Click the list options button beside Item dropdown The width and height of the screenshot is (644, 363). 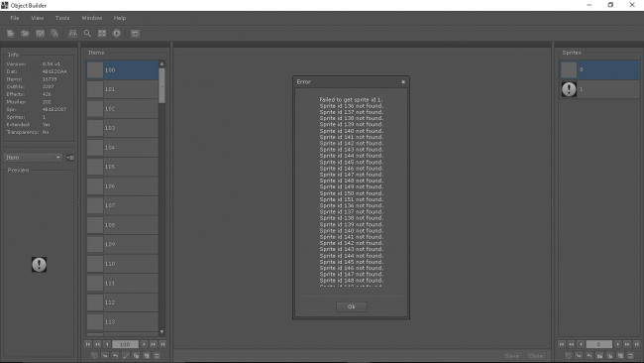(x=70, y=158)
